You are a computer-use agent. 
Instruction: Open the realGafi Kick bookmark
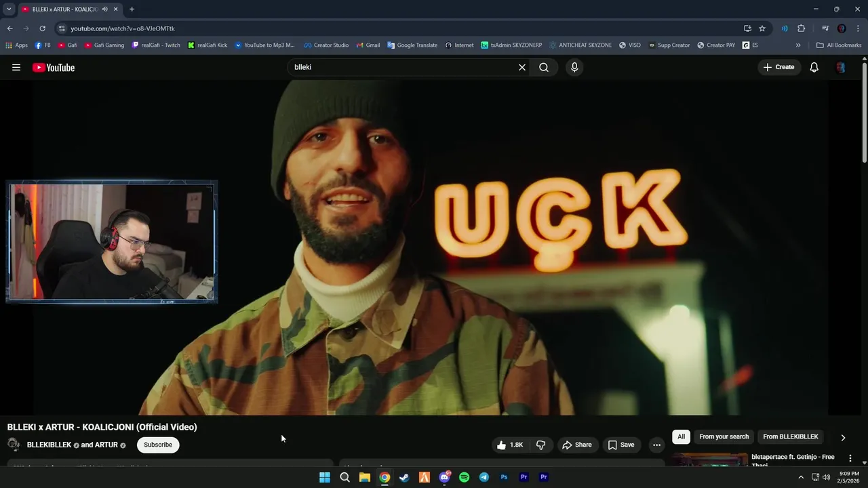(x=208, y=45)
